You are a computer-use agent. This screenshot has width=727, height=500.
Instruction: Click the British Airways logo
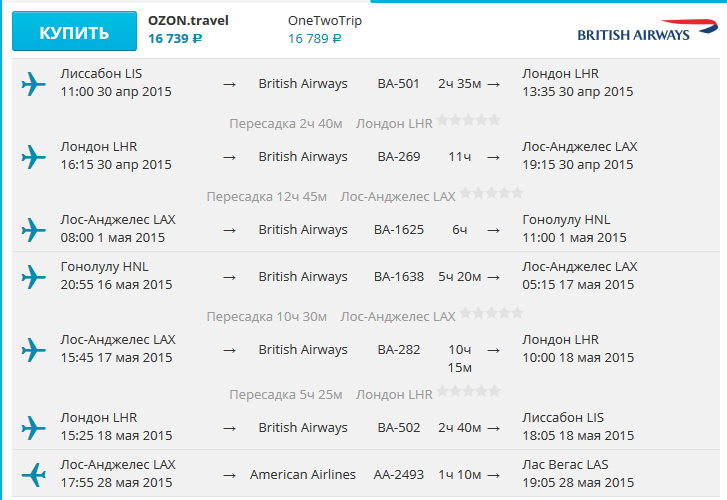coord(634,31)
